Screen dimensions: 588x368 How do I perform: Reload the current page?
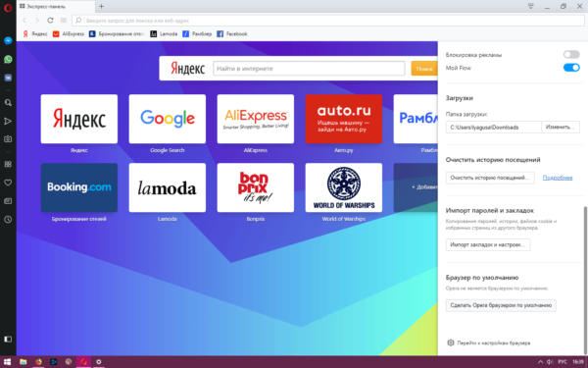click(50, 21)
